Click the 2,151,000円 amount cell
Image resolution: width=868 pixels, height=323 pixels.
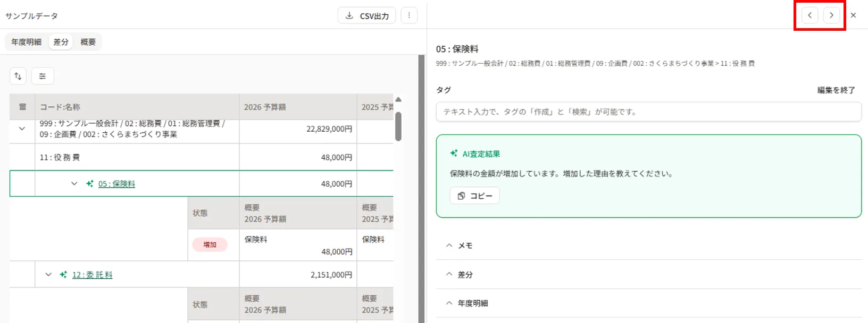[x=298, y=275]
